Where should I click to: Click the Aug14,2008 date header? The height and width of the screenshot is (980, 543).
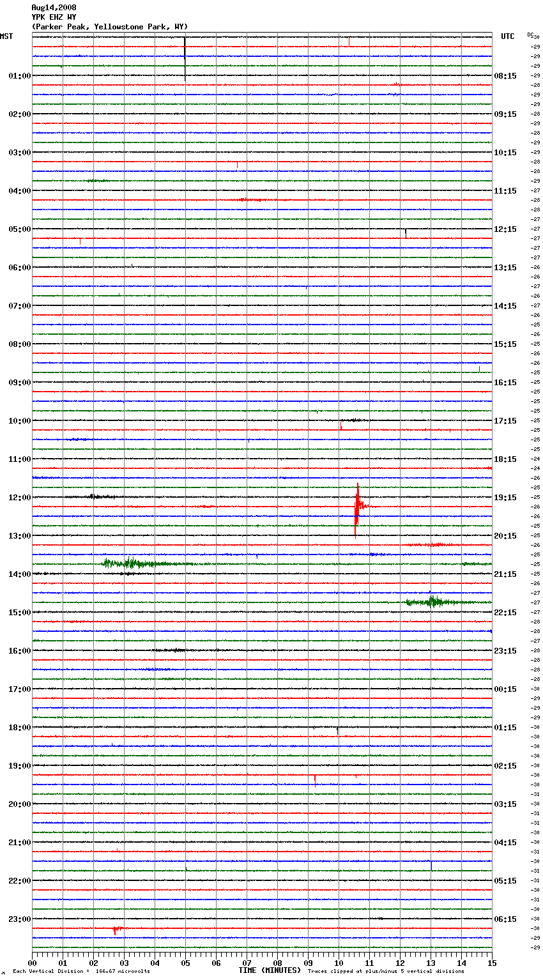[x=54, y=8]
